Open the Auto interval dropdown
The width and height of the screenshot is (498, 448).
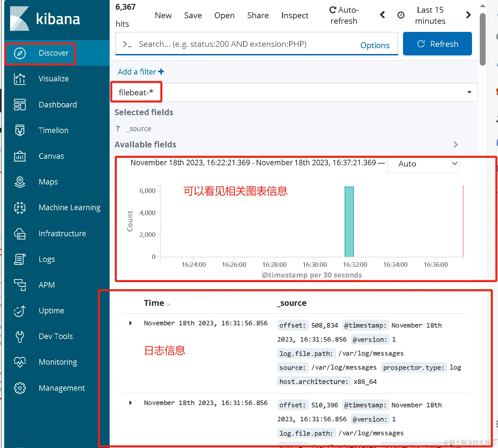tap(423, 164)
